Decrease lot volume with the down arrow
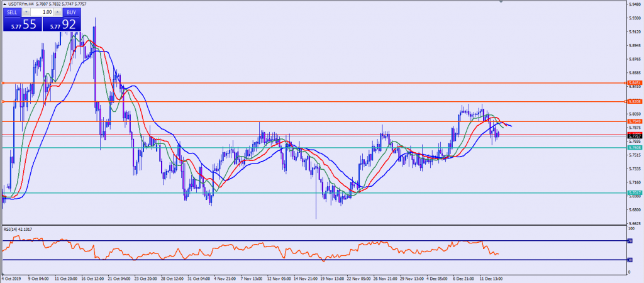Screen dimensions: 644x283 point(27,12)
